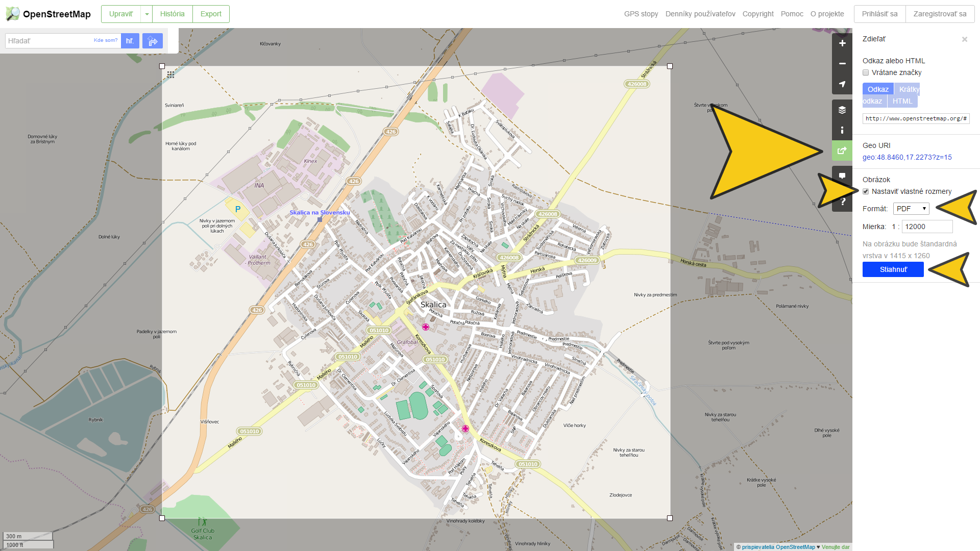The height and width of the screenshot is (551, 980).
Task: Click the bottom-right selection corner handle
Action: [670, 518]
